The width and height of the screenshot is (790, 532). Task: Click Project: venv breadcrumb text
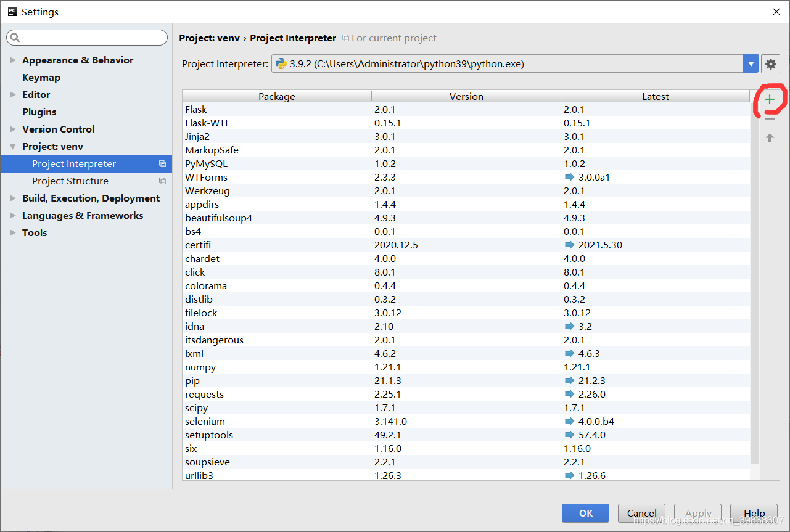[x=210, y=38]
